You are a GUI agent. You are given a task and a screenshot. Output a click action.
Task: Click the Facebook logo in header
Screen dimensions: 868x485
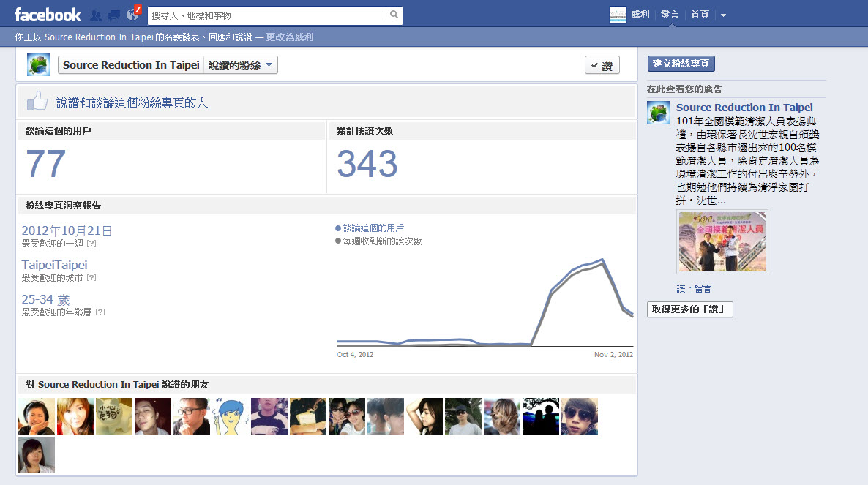pos(48,15)
